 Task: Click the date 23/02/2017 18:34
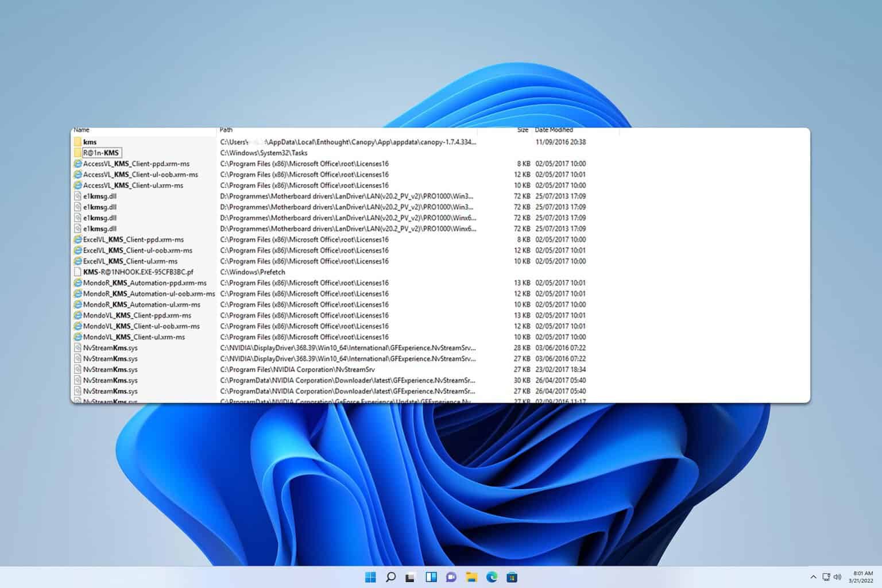tap(560, 370)
